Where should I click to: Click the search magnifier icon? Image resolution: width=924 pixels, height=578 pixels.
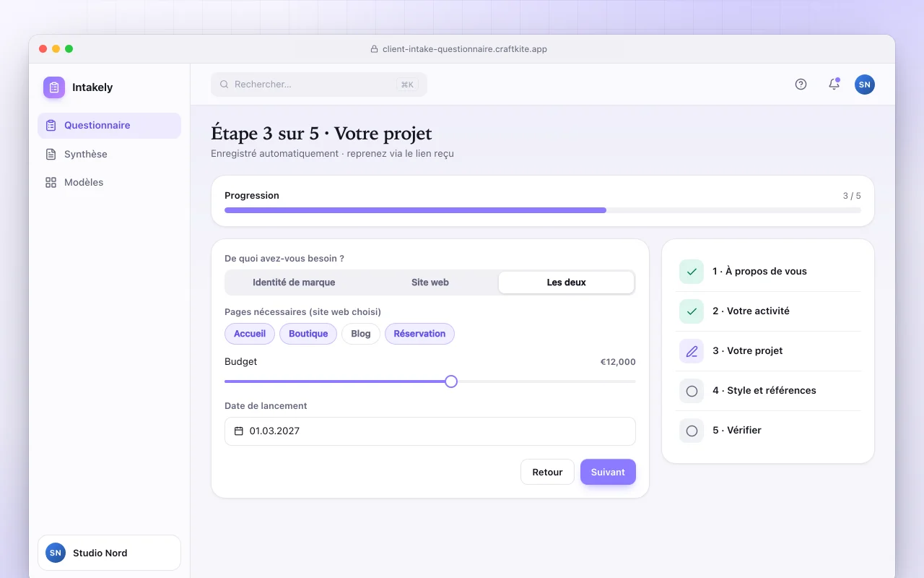tap(225, 85)
